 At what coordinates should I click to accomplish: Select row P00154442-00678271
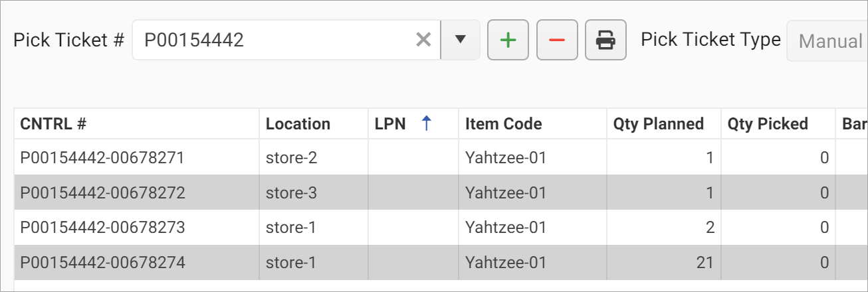coord(102,158)
